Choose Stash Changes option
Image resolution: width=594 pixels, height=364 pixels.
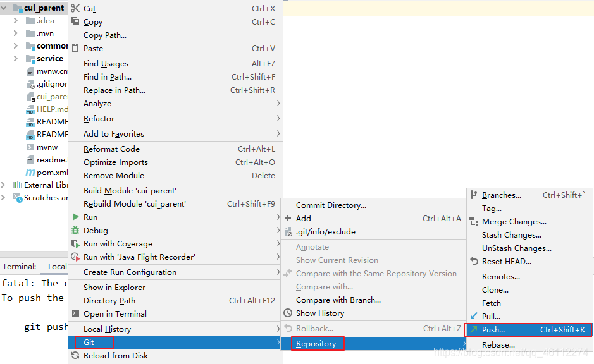[529, 234]
